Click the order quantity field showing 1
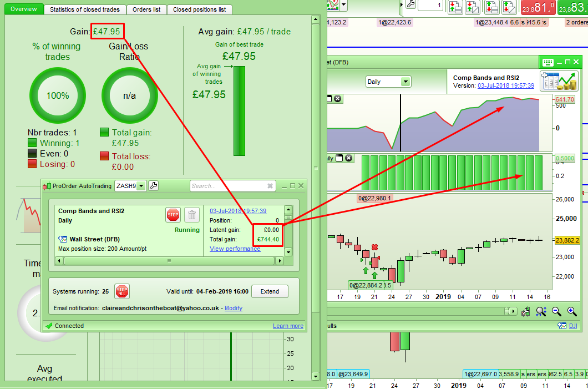588x389 pixels. (x=430, y=5)
